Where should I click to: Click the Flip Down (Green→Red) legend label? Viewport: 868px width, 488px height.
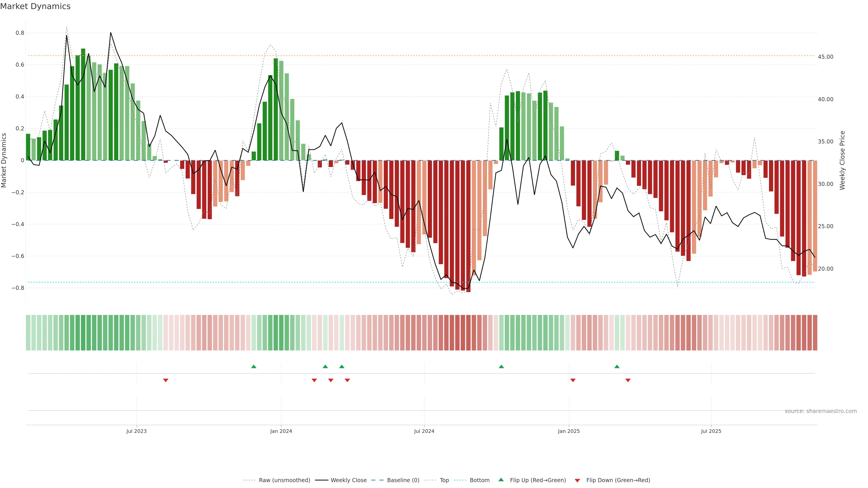(618, 480)
